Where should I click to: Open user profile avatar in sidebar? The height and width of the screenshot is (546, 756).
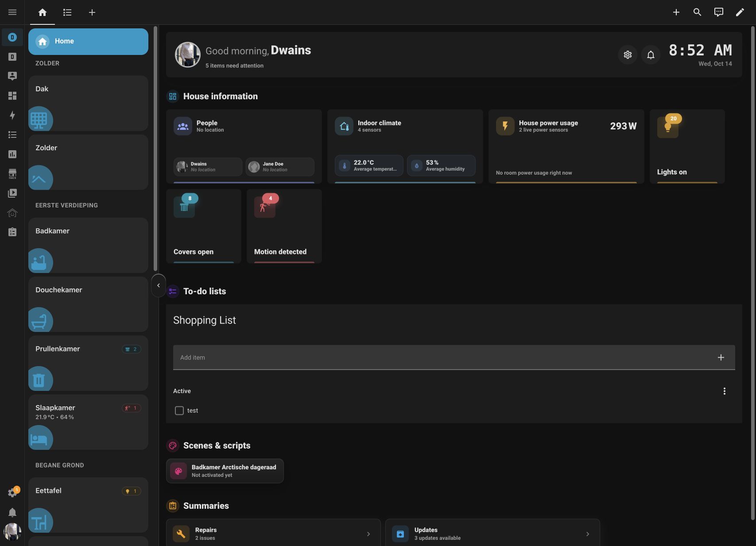pyautogui.click(x=12, y=531)
